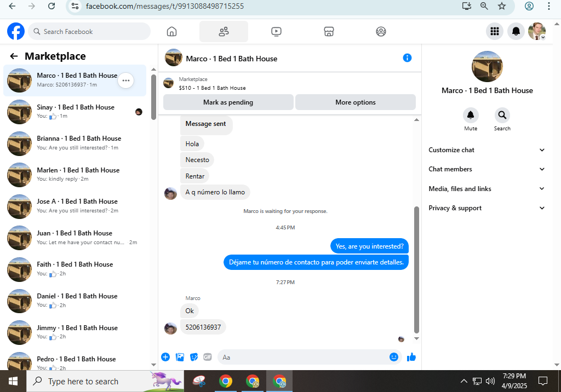
Task: Reload the page in the browser
Action: click(51, 6)
